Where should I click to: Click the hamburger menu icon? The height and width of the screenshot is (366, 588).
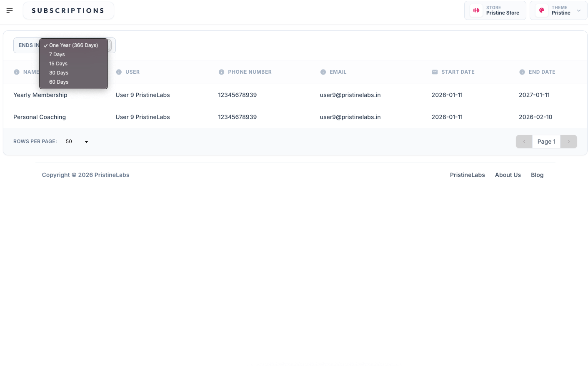point(10,10)
